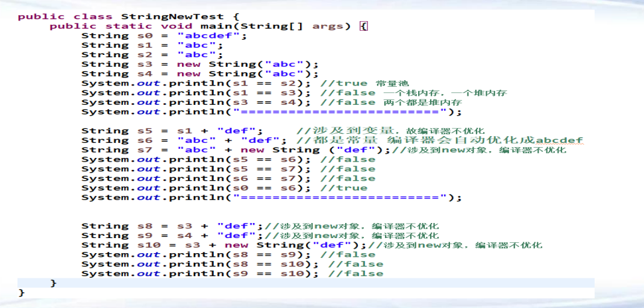Click the String s7 declaration code
Image resolution: width=644 pixels, height=308 pixels.
pyautogui.click(x=236, y=150)
